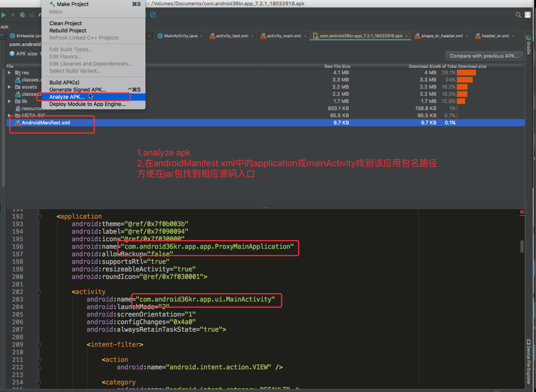This screenshot has height=392, width=536.
Task: Close the com.android36kr.app apk tab
Action: coord(407,36)
